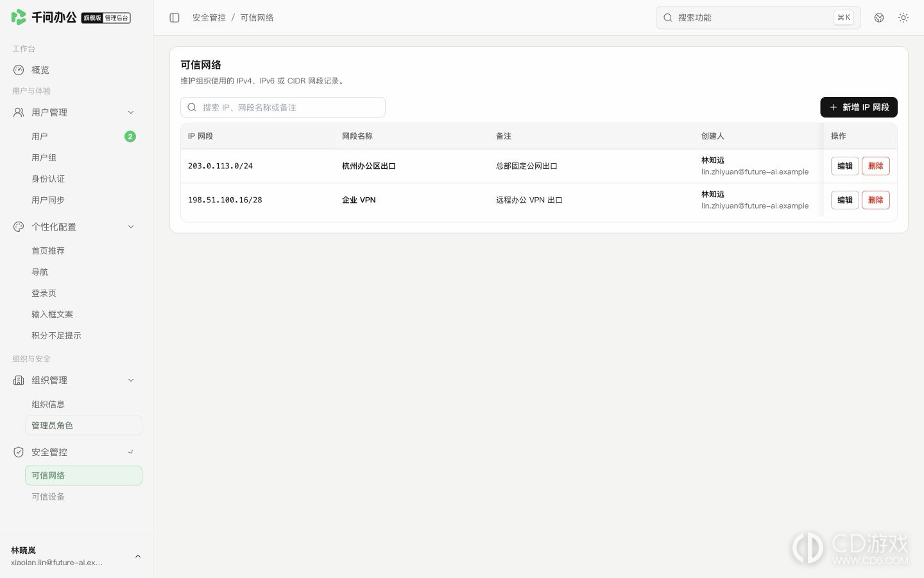Edit the 企业 VPN network row
This screenshot has width=924, height=578.
[844, 200]
